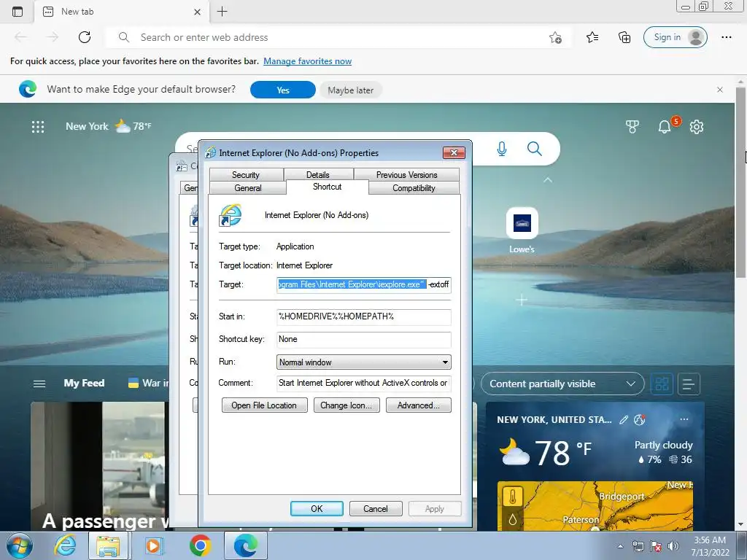
Task: Open Windows Explorer taskbar icon
Action: (x=108, y=545)
